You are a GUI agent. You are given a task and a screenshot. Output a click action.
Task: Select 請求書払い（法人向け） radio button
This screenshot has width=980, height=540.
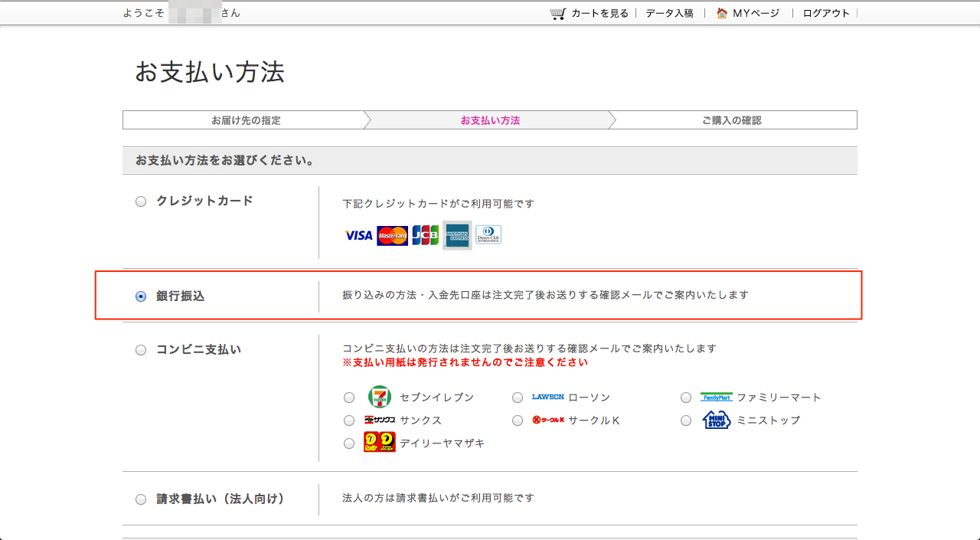(141, 499)
